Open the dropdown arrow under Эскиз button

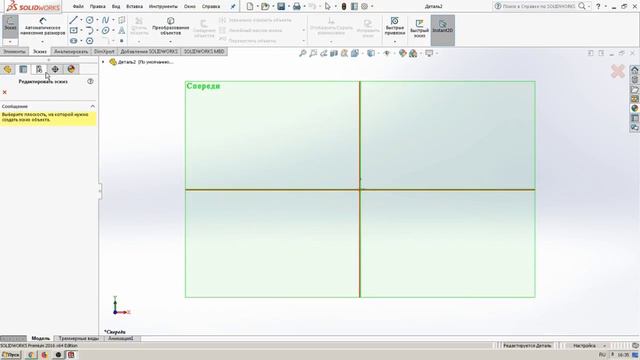pyautogui.click(x=10, y=42)
